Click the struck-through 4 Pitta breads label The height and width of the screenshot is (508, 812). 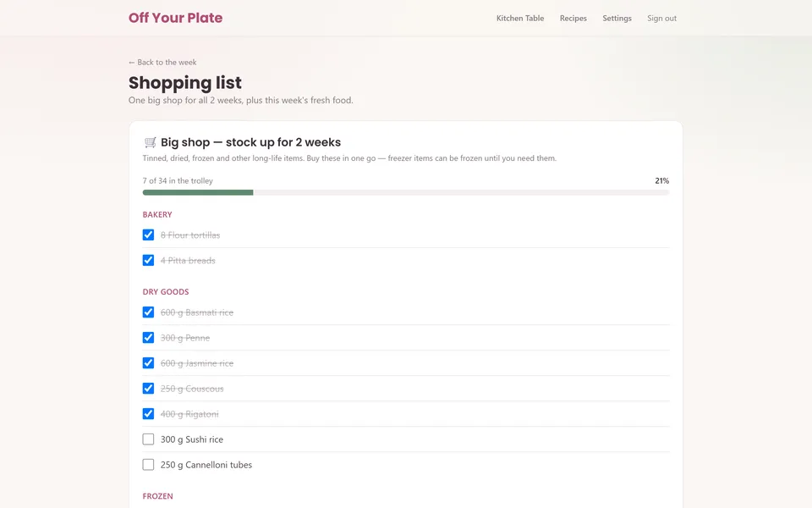coord(188,260)
